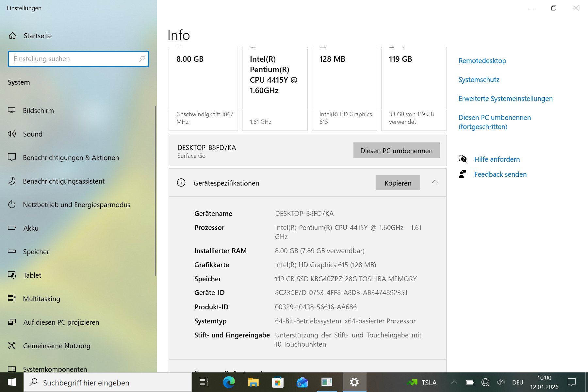Click Produkt-ID value 00329-10438-56616-AA686
Screen dimensions: 588x392
point(316,307)
